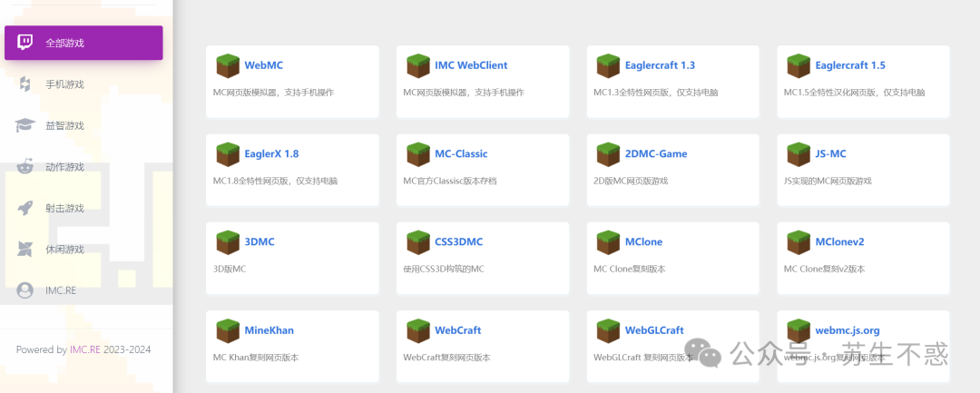Click the grass block icon for webmc.js.org

click(799, 331)
